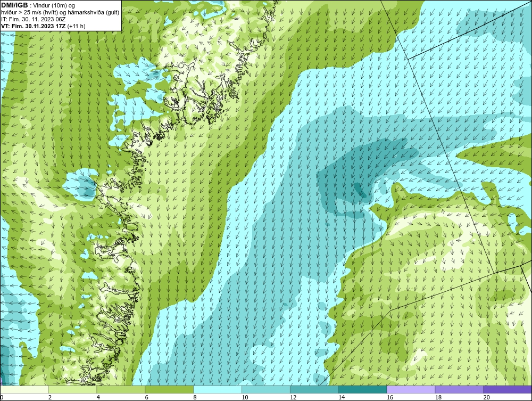Click the 14–16 m/s dark teal swatch
Viewport: 532px width, 401px height.
tap(363, 389)
